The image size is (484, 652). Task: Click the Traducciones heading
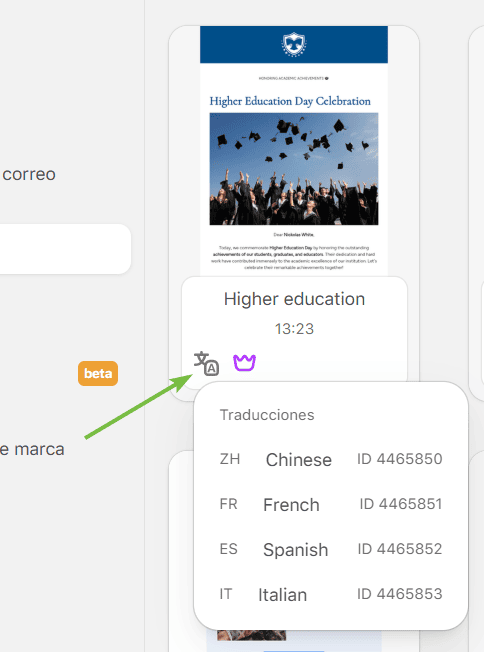coord(267,415)
